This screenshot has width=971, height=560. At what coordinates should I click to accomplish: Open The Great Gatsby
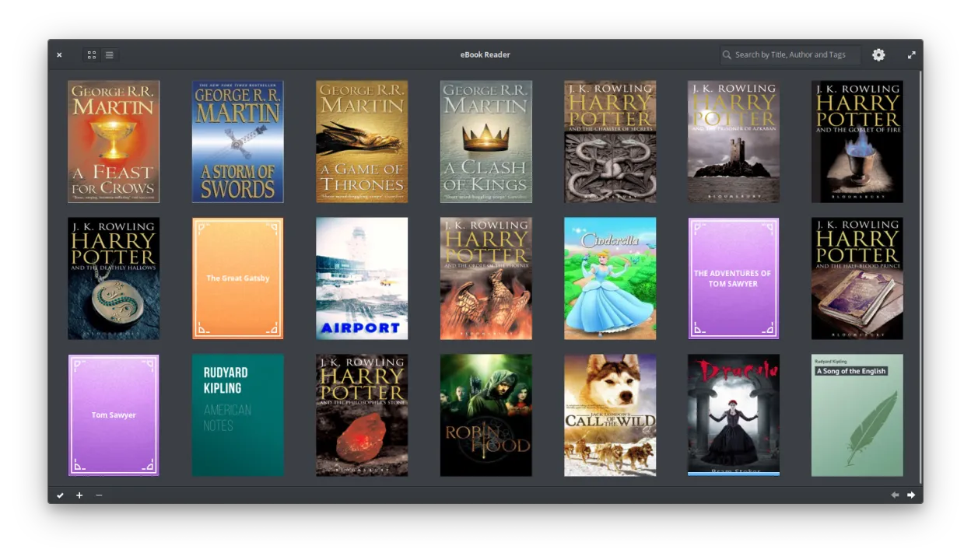click(x=237, y=278)
